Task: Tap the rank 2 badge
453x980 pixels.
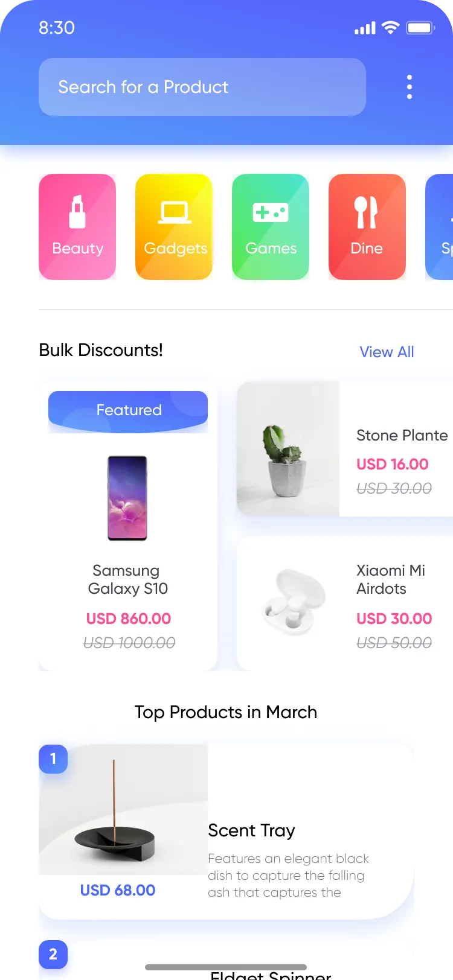Action: (53, 954)
